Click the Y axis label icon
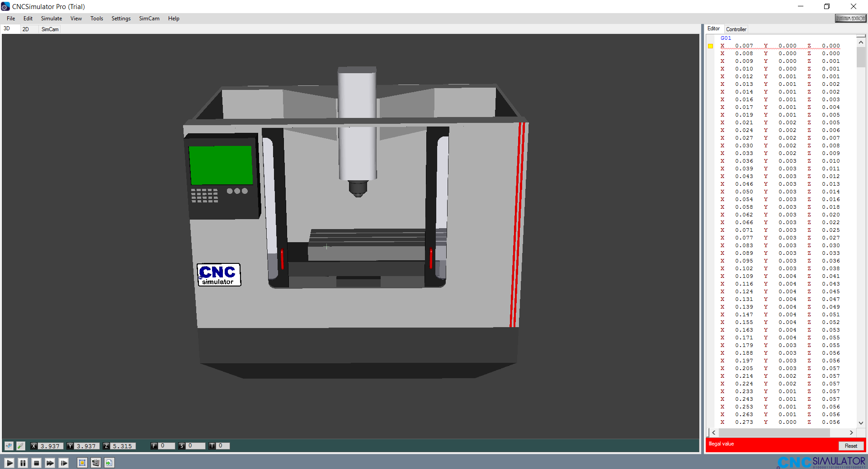Screen dimensions: 868x469 pos(70,446)
